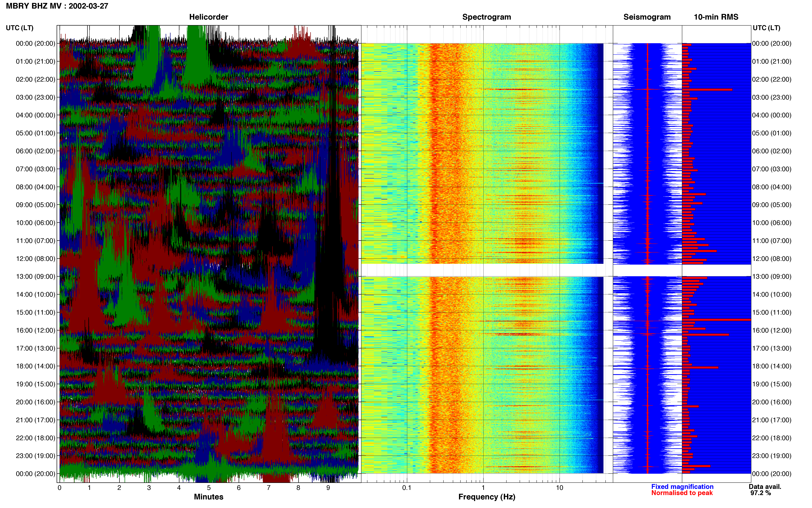Screen dimensions: 812x508
Task: Click tick '5' on the Minutes axis
Action: (209, 488)
